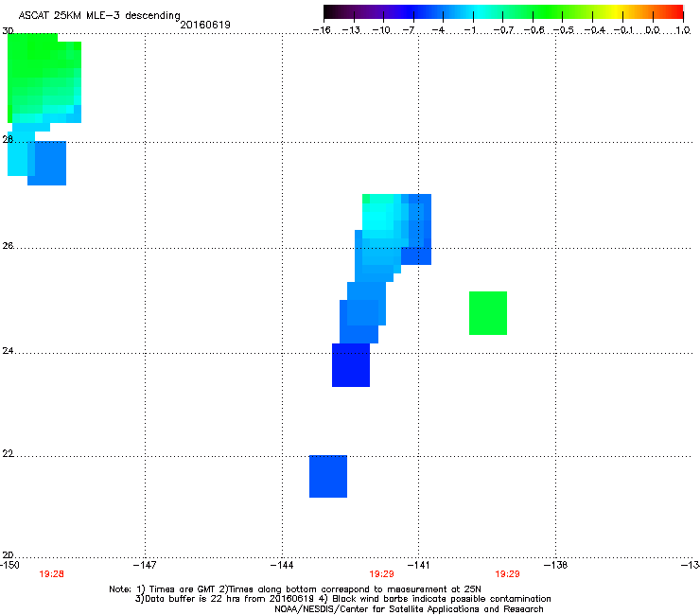The width and height of the screenshot is (700, 615).
Task: Click the -0.1 colorbar label
Action: pos(623,30)
